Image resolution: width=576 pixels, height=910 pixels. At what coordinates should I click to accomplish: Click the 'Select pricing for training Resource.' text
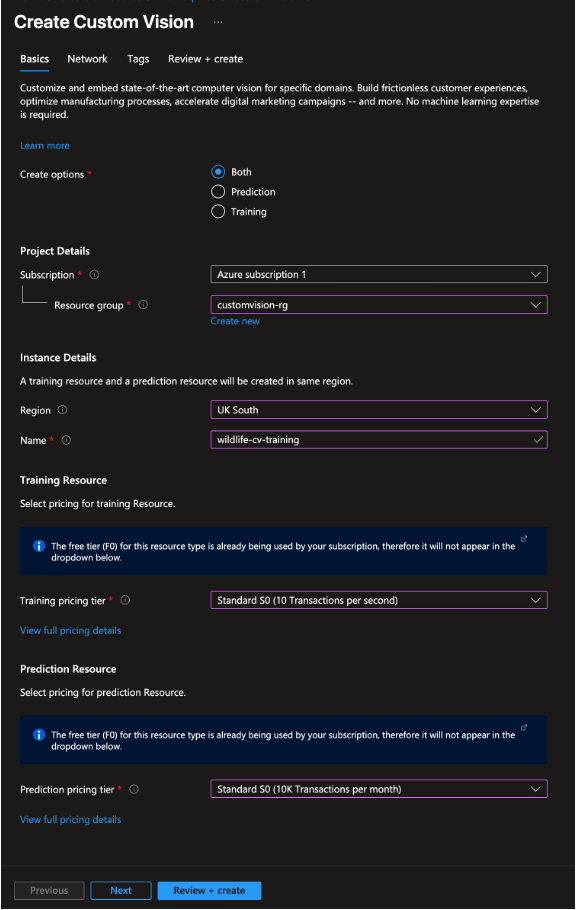[98, 504]
